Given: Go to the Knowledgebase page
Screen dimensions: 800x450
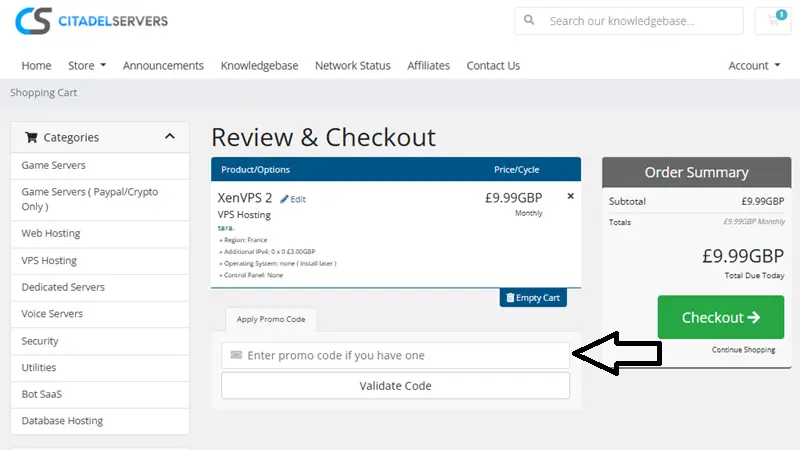Looking at the screenshot, I should point(259,66).
